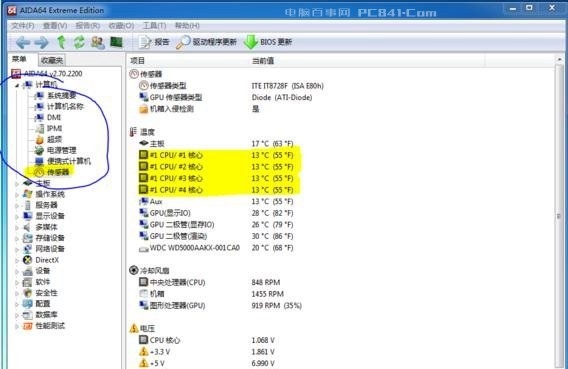Click the 设备 devices icon in tree
Image resolution: width=568 pixels, height=369 pixels.
point(28,271)
